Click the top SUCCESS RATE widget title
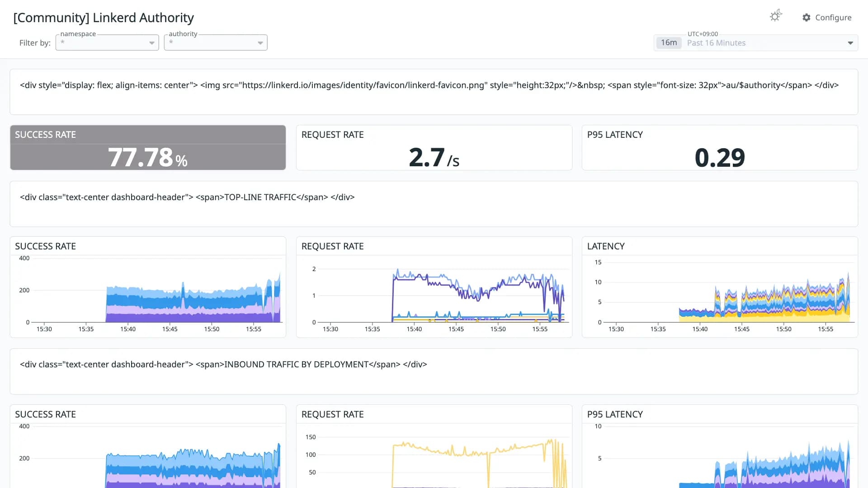 [x=45, y=135]
